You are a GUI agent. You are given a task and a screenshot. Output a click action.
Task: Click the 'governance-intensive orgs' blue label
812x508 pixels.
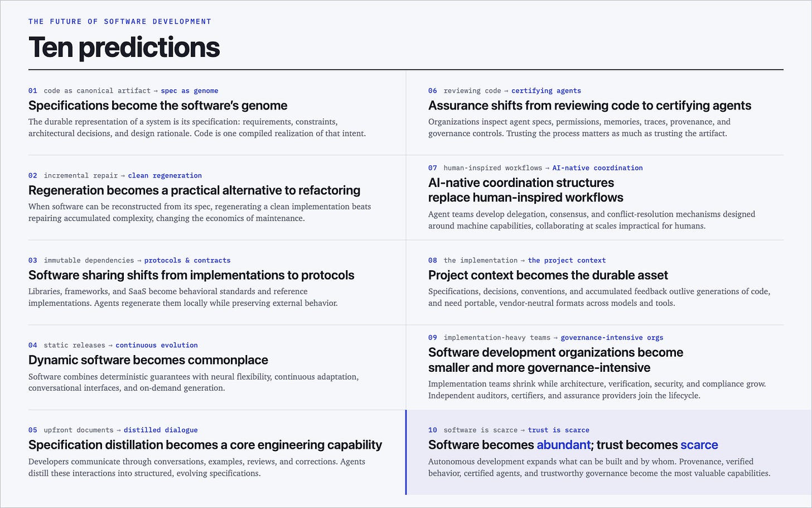tap(612, 337)
